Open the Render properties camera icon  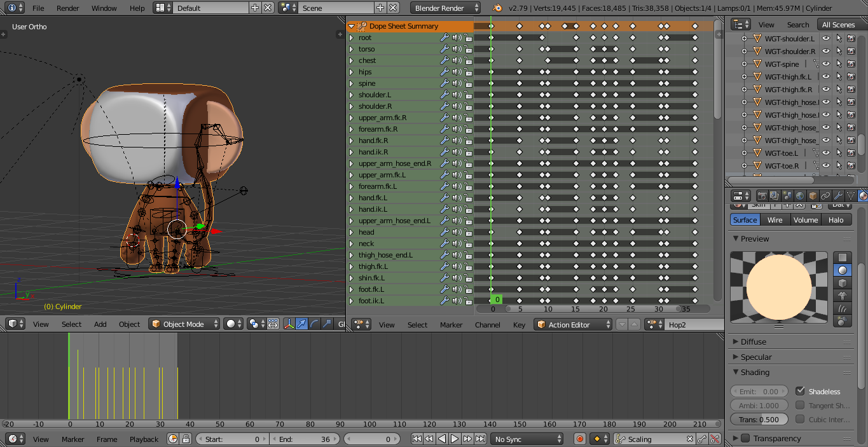[x=762, y=195]
